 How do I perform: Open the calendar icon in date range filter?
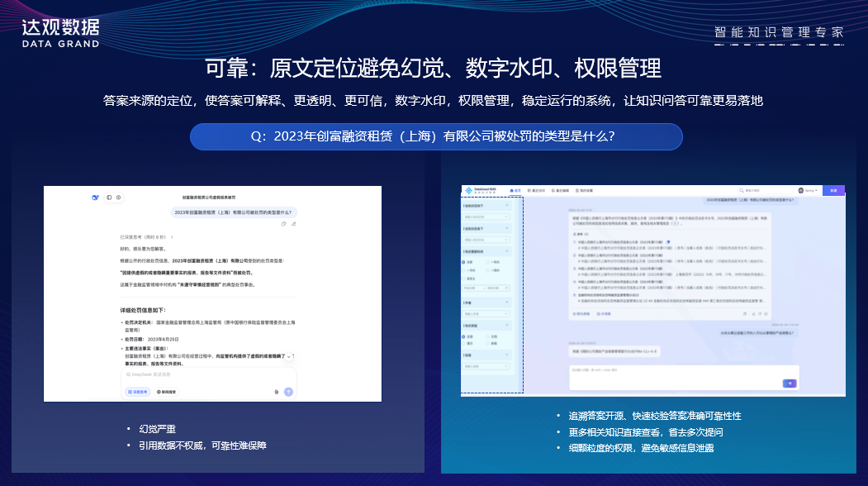tap(507, 288)
